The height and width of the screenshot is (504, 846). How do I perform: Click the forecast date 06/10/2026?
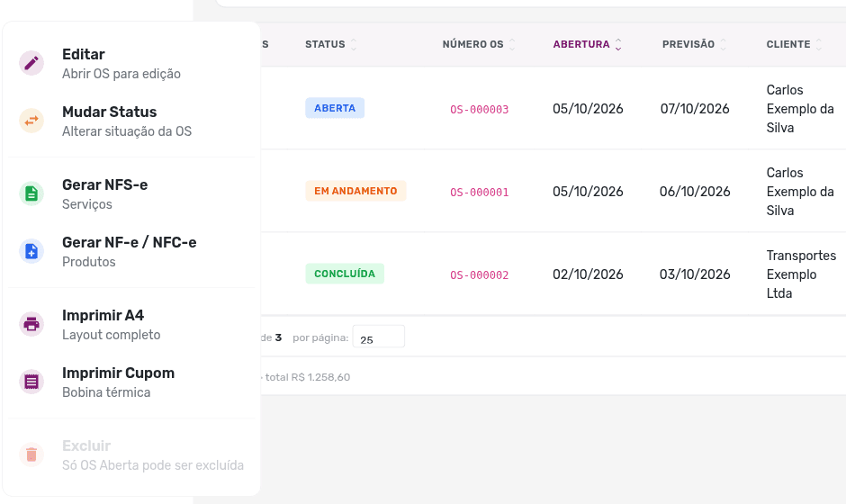695,192
